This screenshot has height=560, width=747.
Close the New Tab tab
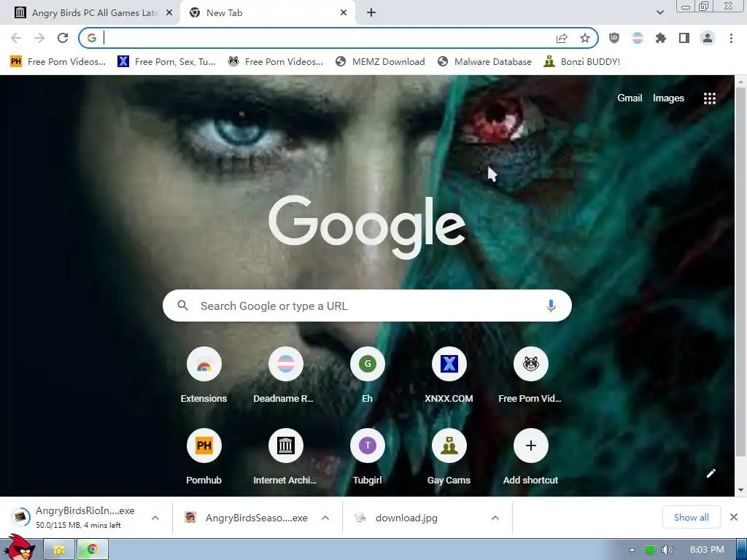[344, 13]
